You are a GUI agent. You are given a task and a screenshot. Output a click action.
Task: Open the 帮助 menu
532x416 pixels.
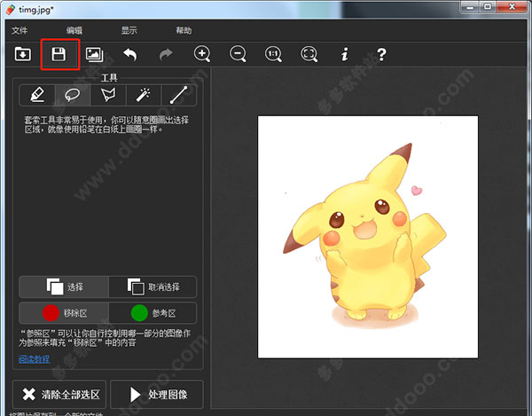(184, 30)
